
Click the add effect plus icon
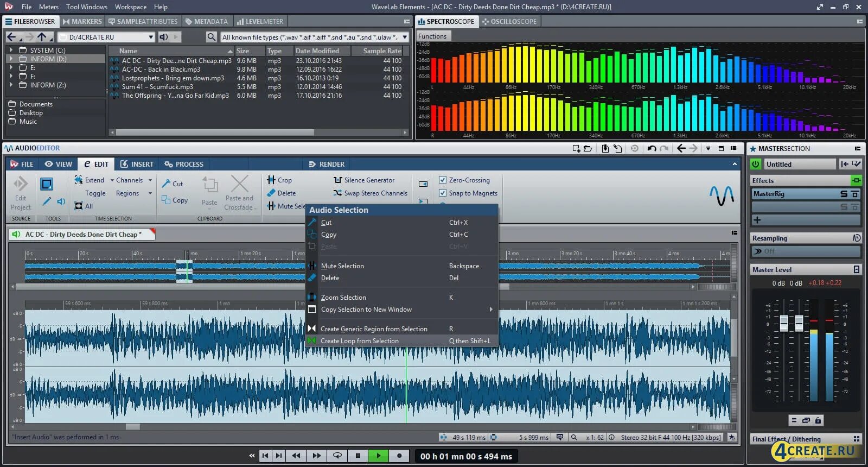757,220
